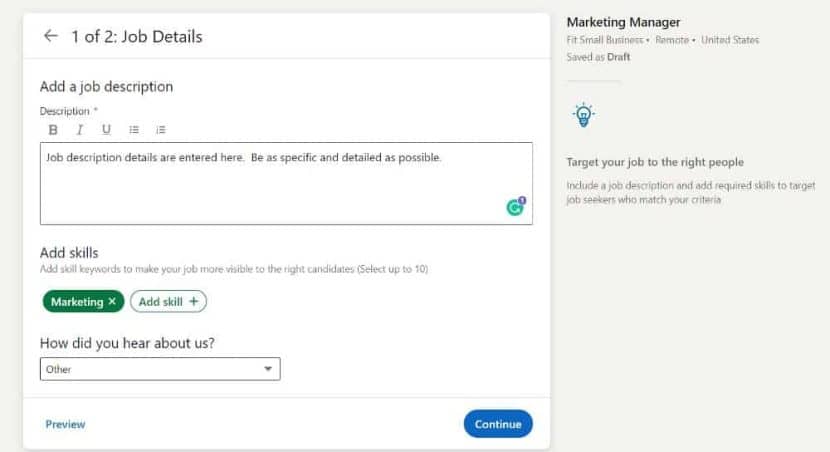The height and width of the screenshot is (452, 830).
Task: Toggle bold formatting in description toolbar
Action: (54, 130)
